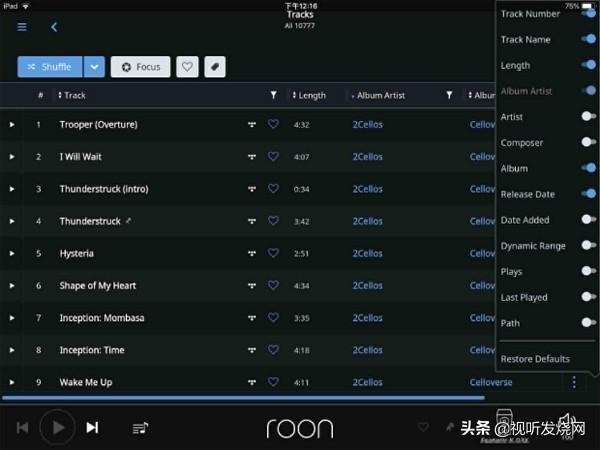
Task: Click TIDAL icon on Thunderstruck row
Action: (x=251, y=221)
